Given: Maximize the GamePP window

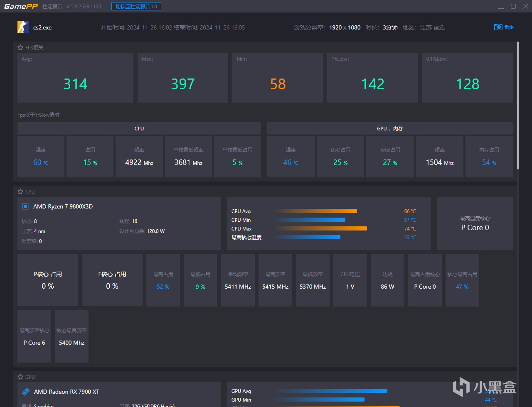Looking at the screenshot, I should (x=513, y=6).
